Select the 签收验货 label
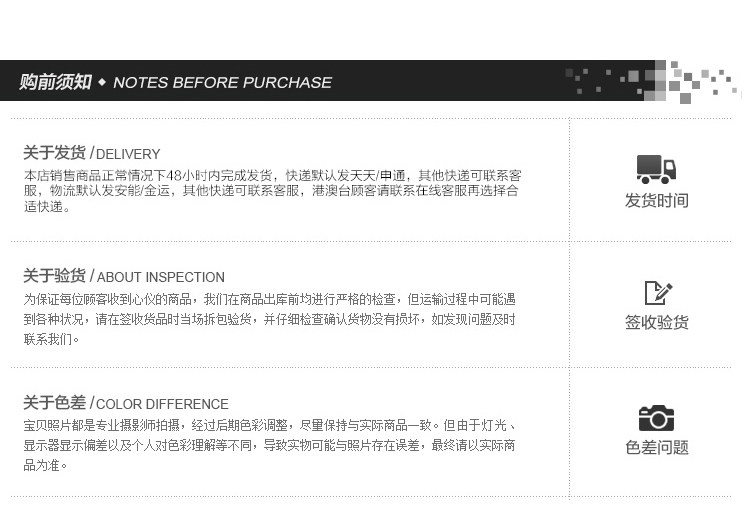This screenshot has height=508, width=750. (656, 322)
